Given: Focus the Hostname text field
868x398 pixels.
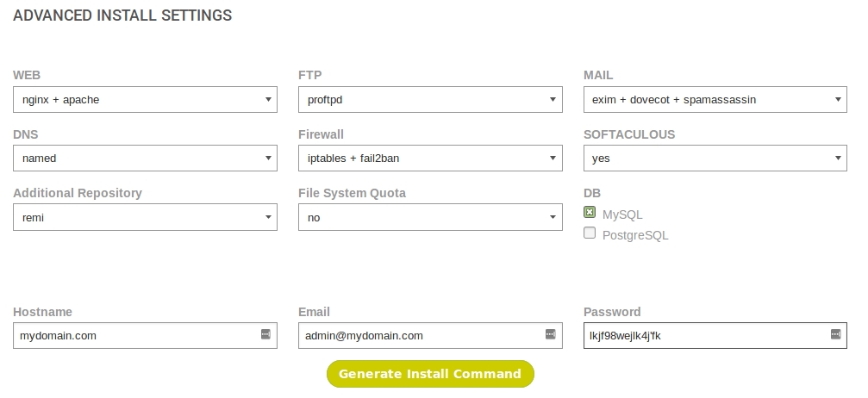Looking at the screenshot, I should tap(134, 336).
